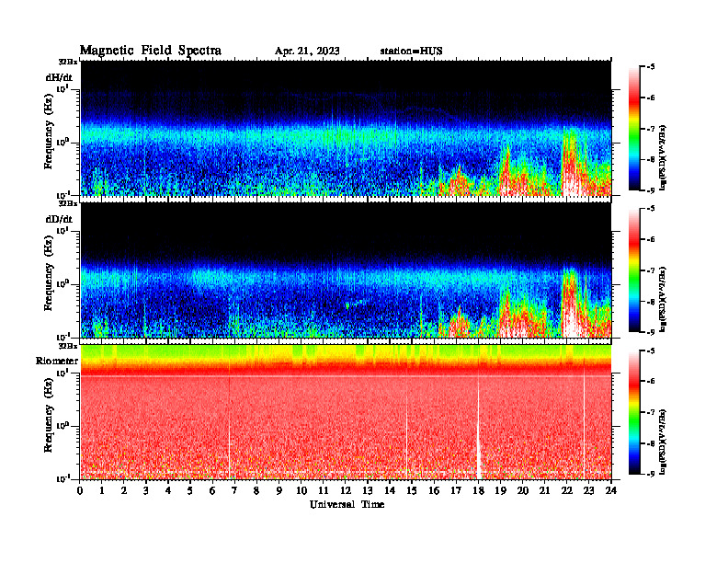728x563 pixels.
Task: Click the hour "2" tick label
Action: pyautogui.click(x=124, y=490)
